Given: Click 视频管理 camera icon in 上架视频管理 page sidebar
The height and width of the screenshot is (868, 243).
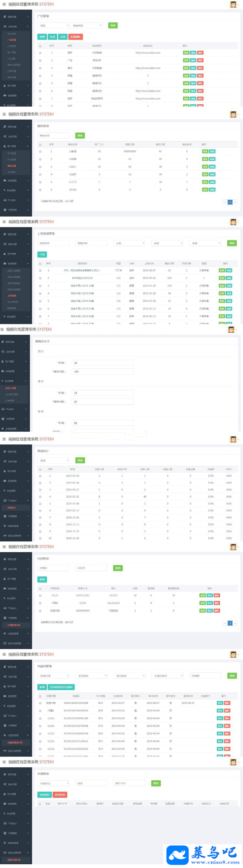Looking at the screenshot, I should (5, 264).
